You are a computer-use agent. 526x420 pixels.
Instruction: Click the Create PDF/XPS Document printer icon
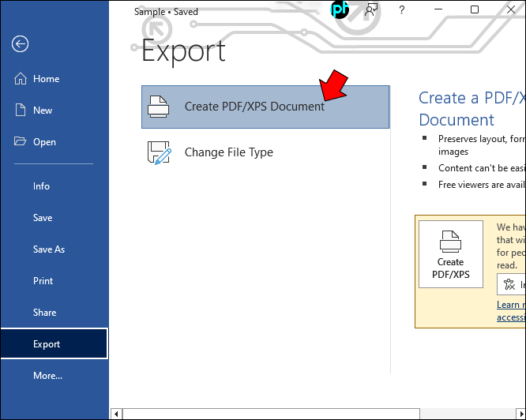click(158, 107)
